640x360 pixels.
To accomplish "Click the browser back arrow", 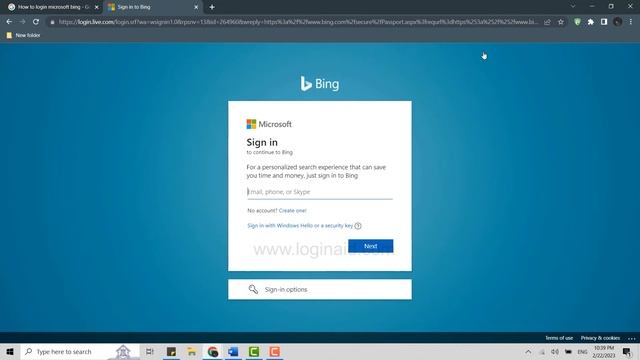I will pyautogui.click(x=9, y=22).
